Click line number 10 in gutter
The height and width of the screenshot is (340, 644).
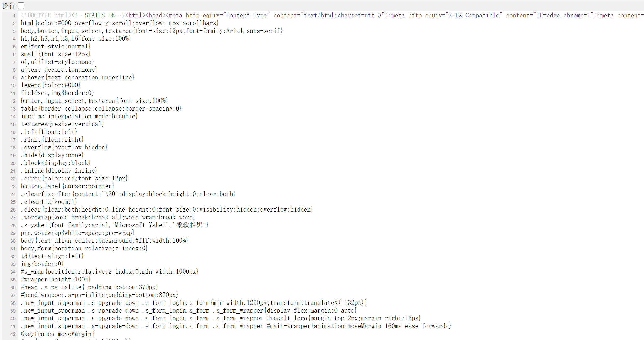pos(13,86)
